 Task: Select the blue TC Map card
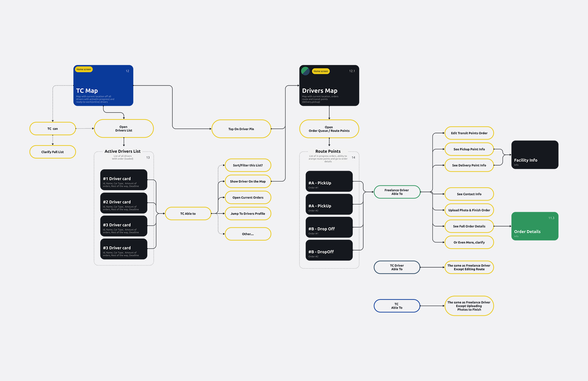[x=103, y=86]
